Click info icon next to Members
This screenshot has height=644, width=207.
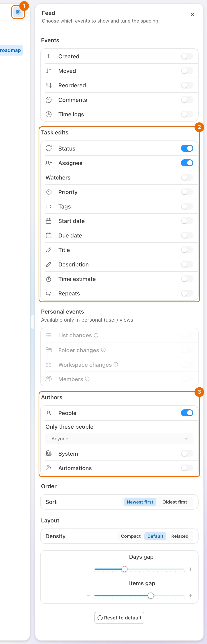(87, 379)
